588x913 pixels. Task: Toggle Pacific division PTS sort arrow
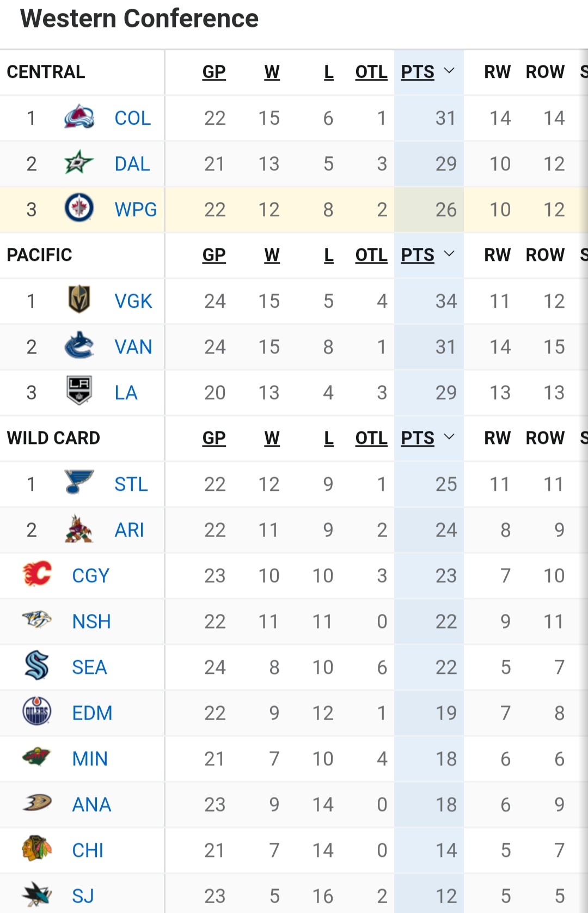449,254
